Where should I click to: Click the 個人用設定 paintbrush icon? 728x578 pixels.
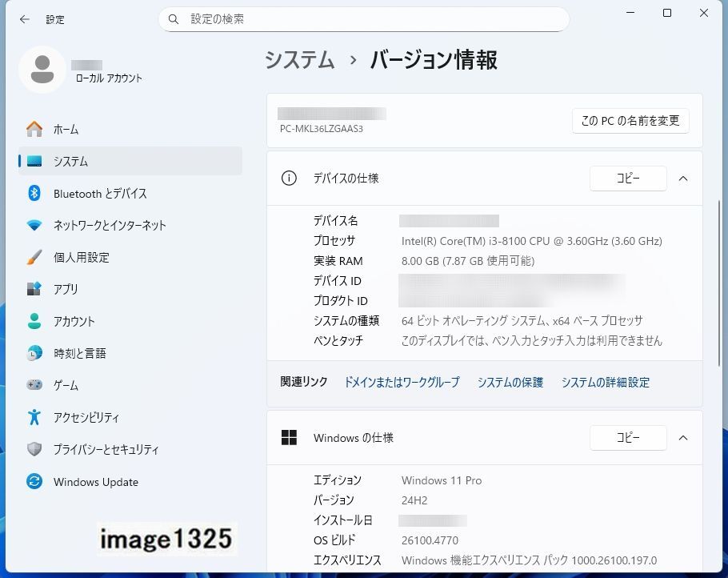click(34, 257)
